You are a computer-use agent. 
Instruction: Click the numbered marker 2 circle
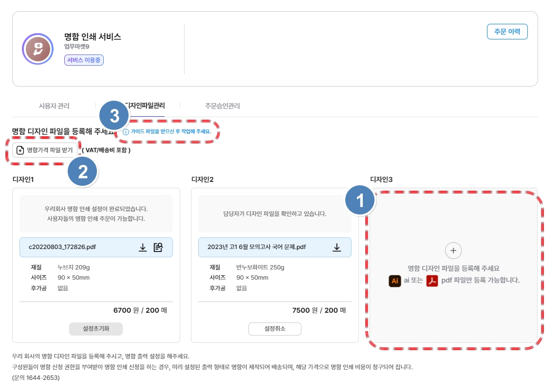(x=83, y=172)
